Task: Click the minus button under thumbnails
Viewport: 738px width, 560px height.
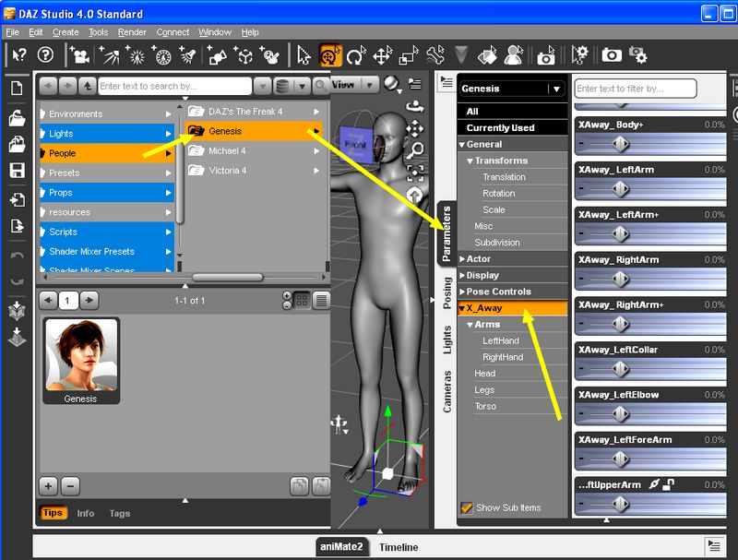Action: 70,486
